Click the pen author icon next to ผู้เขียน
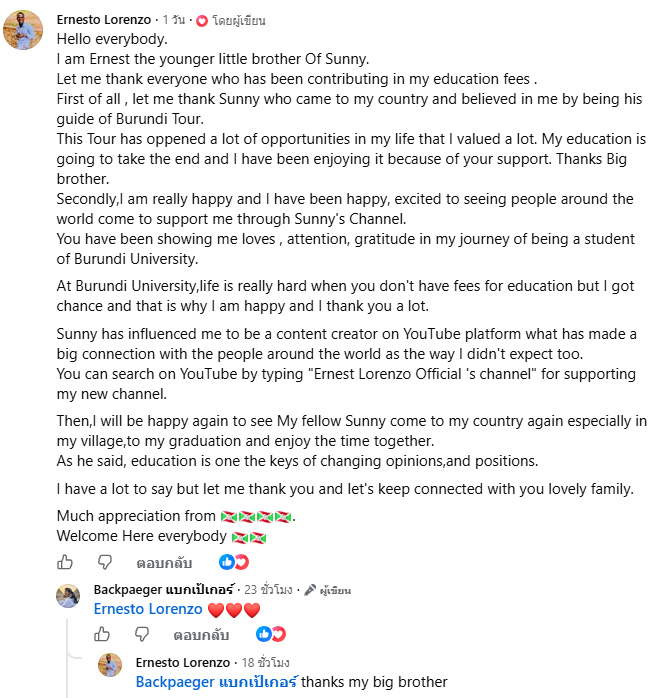The height and width of the screenshot is (698, 662). tap(310, 590)
